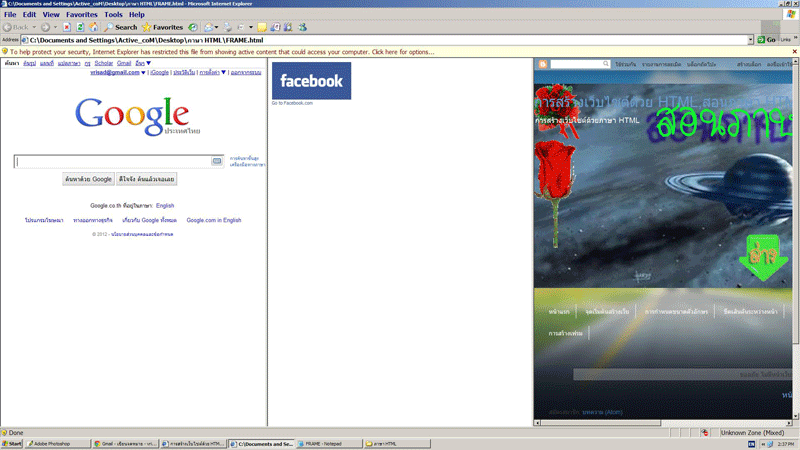Open the Tools menu
Viewport: 800px width, 450px height.
[113, 15]
